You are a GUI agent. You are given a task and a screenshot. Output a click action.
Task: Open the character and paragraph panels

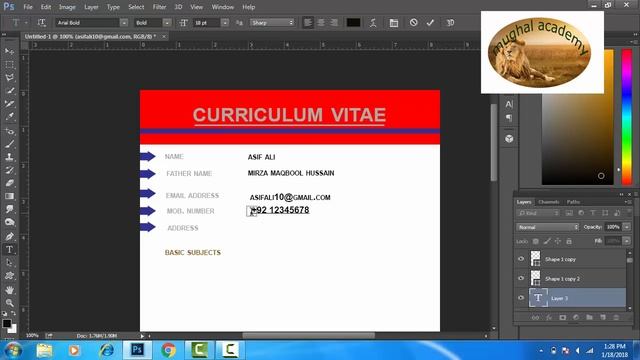[393, 23]
